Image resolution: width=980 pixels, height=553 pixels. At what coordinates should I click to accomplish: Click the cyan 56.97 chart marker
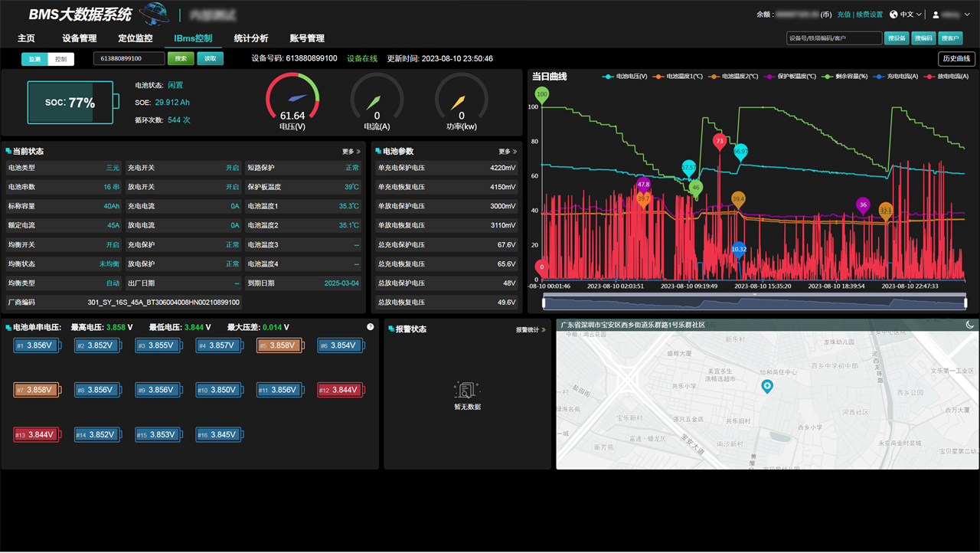(x=740, y=152)
